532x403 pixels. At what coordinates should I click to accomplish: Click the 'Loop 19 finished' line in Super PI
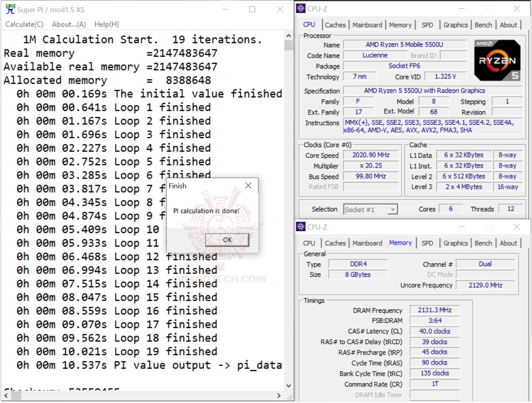[117, 351]
